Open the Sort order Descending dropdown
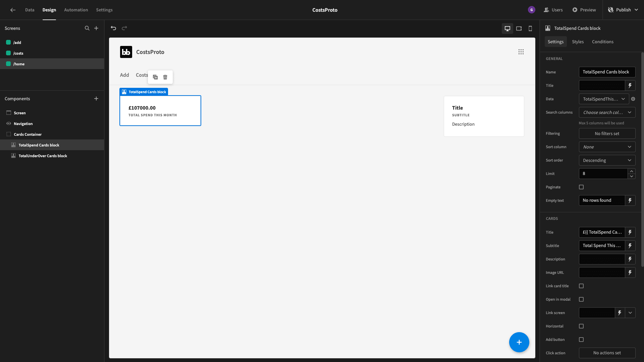Image resolution: width=644 pixels, height=362 pixels. [x=607, y=160]
